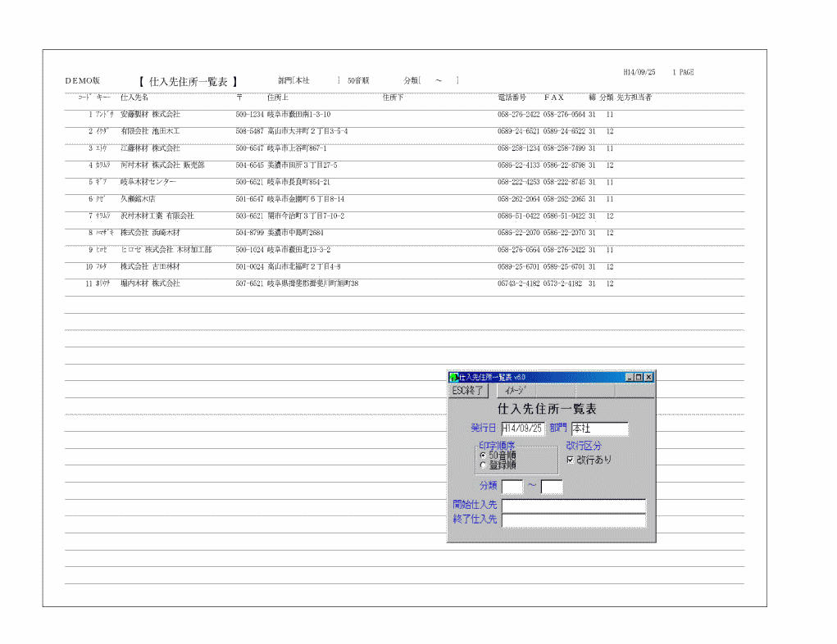Click the supplier name 沢村木材工業 有限会社

point(157,215)
